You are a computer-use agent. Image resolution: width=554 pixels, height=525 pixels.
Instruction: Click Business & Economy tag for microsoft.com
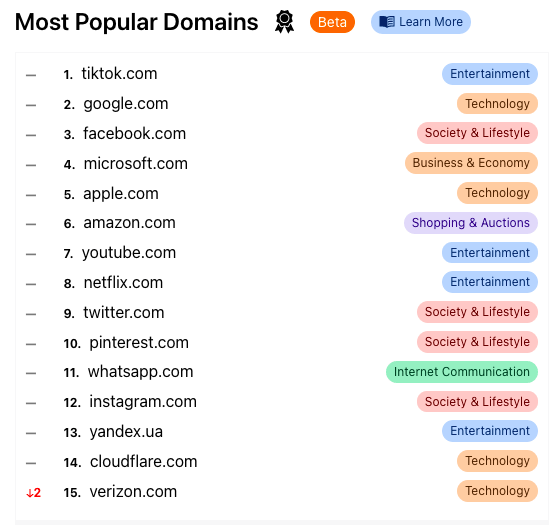tap(471, 163)
